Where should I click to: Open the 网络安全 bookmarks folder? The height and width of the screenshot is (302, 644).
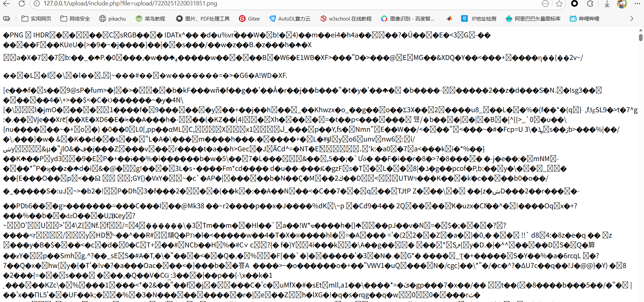coord(75,19)
